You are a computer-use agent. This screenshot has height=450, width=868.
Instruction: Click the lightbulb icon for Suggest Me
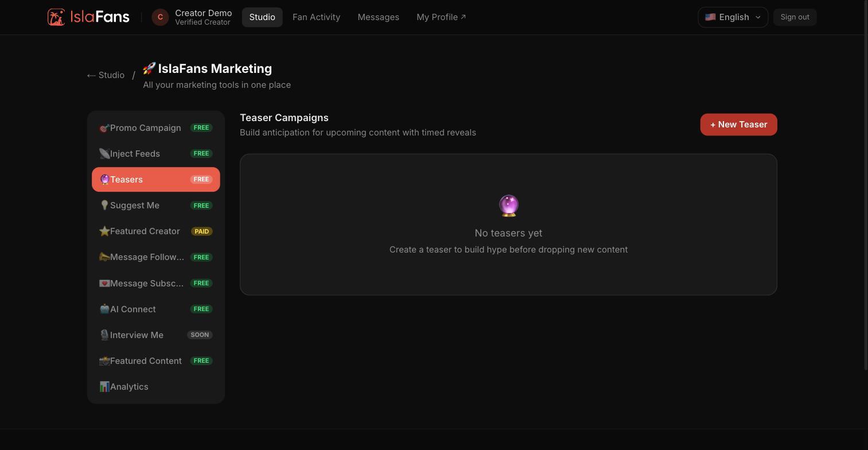pyautogui.click(x=104, y=205)
